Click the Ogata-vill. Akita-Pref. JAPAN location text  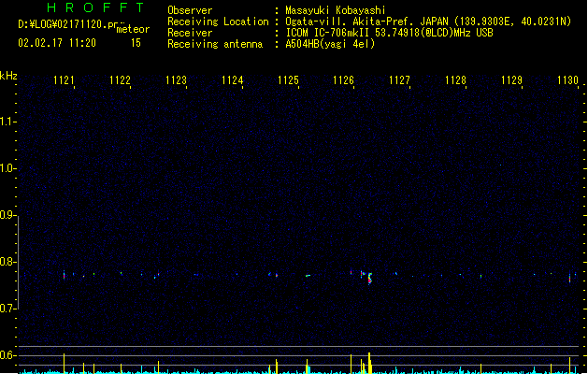(x=428, y=22)
